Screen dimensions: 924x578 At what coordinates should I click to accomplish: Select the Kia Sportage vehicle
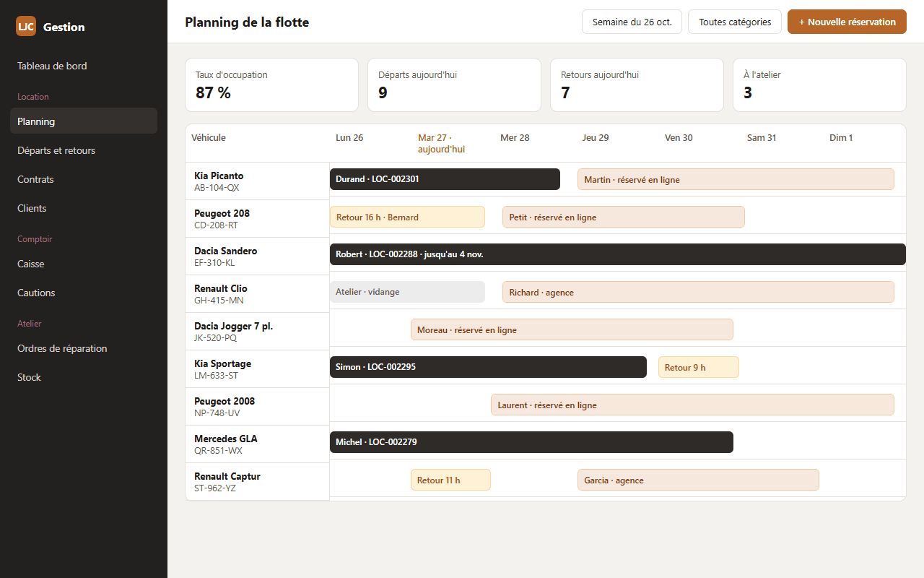(257, 368)
